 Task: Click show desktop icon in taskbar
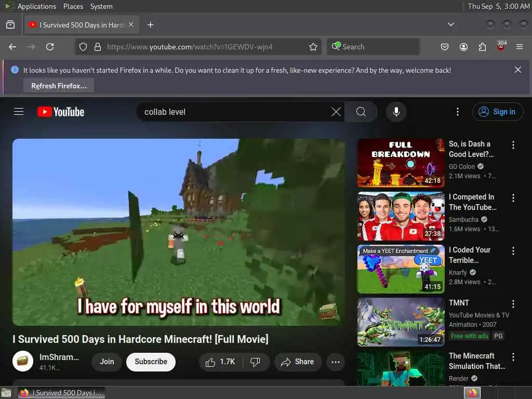coord(6,393)
